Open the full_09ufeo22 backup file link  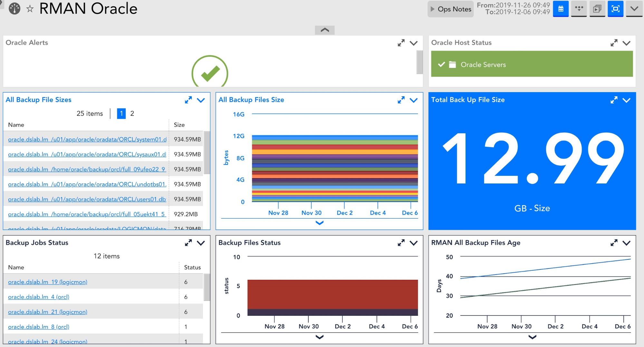(x=87, y=169)
